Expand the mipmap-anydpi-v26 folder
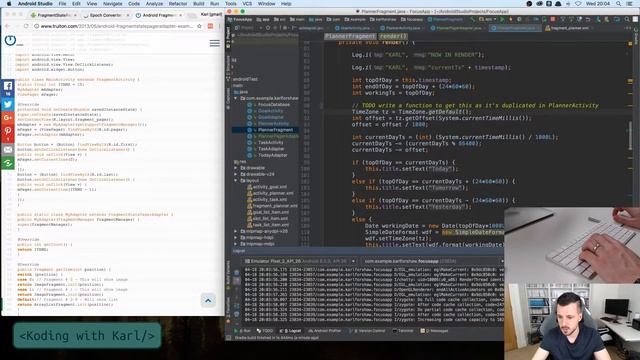This screenshot has width=640, height=360. coord(236,231)
